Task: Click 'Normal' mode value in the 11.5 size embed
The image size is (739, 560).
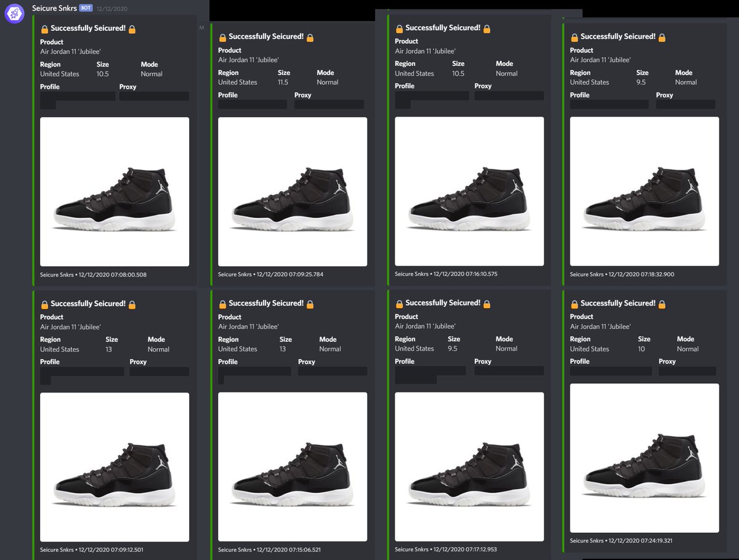Action: (328, 82)
